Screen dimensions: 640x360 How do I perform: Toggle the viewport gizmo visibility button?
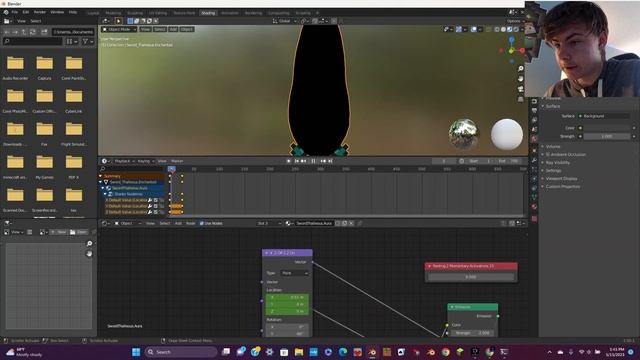pyautogui.click(x=459, y=29)
